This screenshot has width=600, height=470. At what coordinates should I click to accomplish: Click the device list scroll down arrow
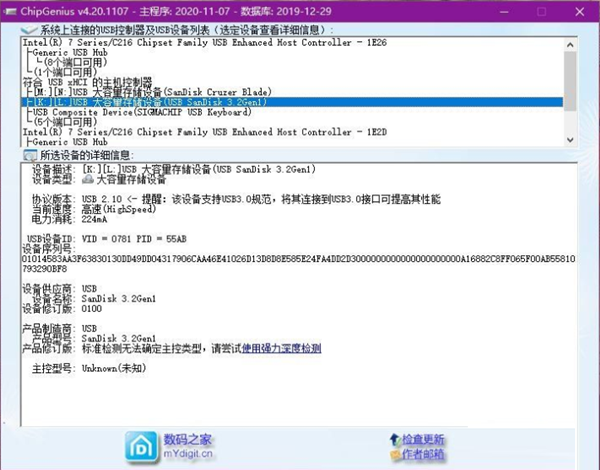pyautogui.click(x=570, y=140)
